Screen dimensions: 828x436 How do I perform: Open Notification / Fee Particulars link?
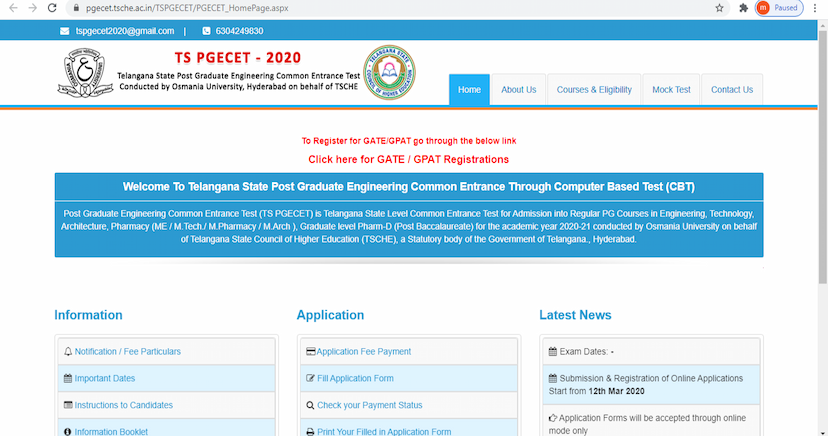click(x=127, y=352)
